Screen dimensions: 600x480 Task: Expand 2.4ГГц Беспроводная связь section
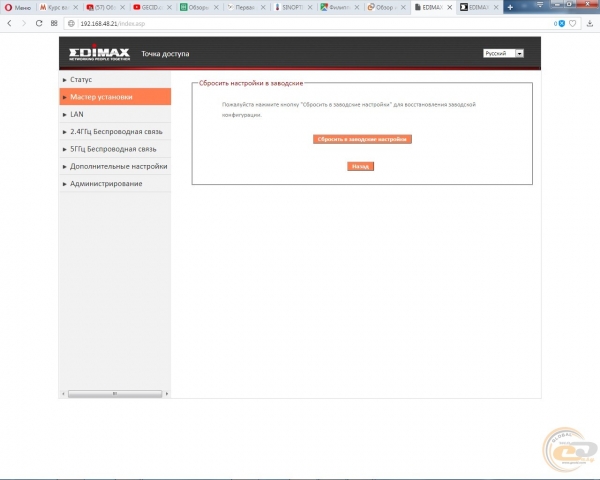point(115,132)
